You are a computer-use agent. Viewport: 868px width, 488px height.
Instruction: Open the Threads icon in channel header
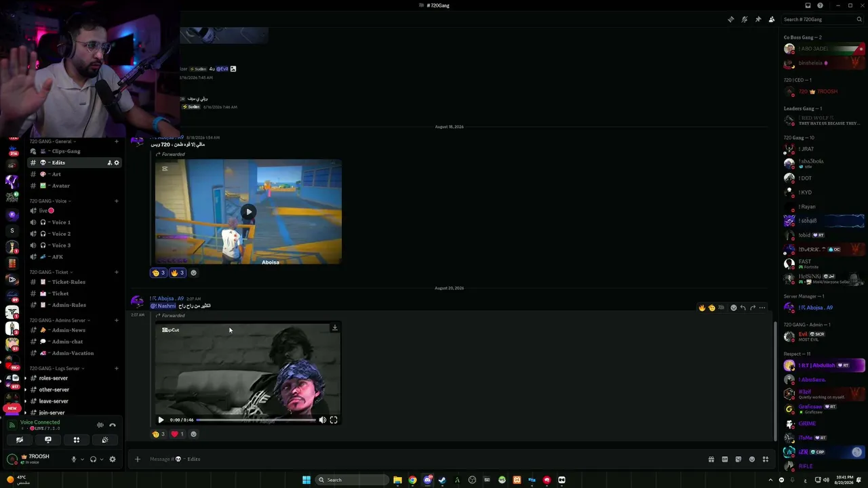pos(730,20)
